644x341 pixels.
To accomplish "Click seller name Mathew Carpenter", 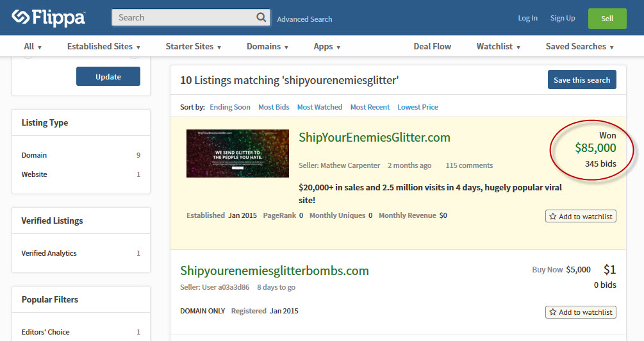I will tap(350, 165).
